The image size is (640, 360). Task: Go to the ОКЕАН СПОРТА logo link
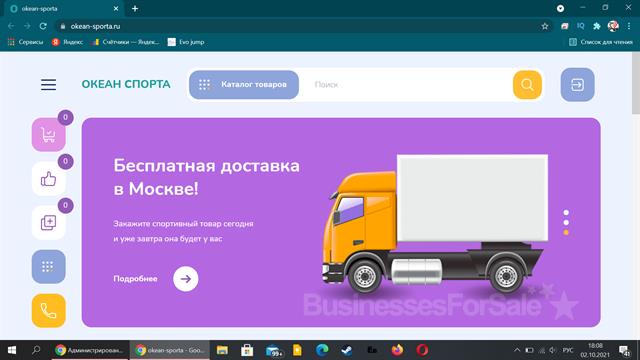(x=126, y=84)
